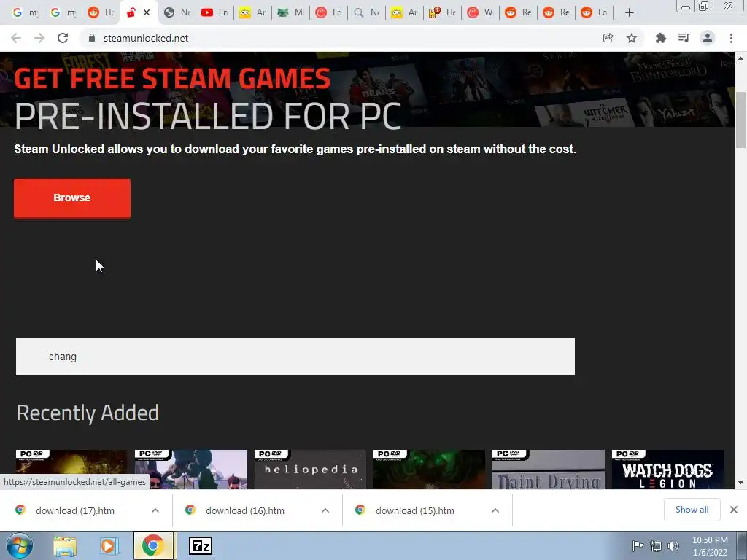747x560 pixels.
Task: Open the share page icon in address bar
Action: pos(608,38)
